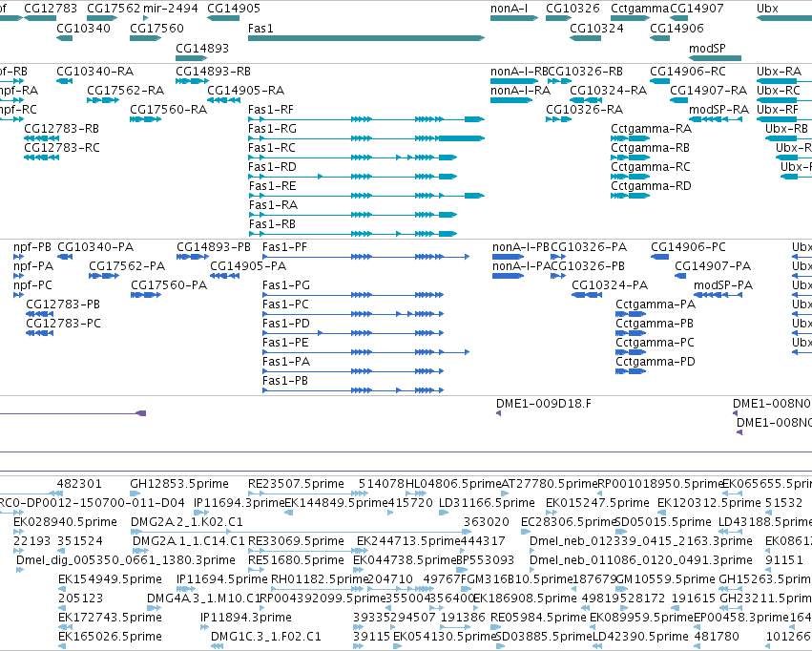Image resolution: width=812 pixels, height=651 pixels.
Task: Open the nonA-l-PB protein feature
Action: (508, 257)
